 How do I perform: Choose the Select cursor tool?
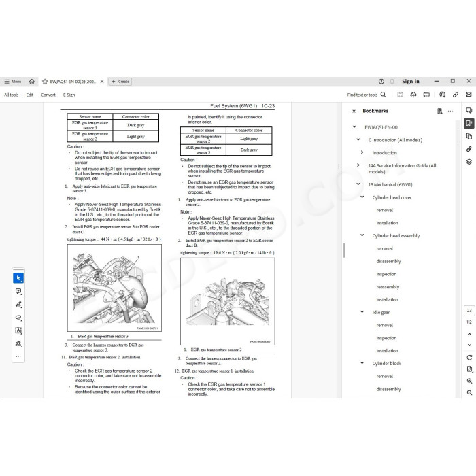18,277
